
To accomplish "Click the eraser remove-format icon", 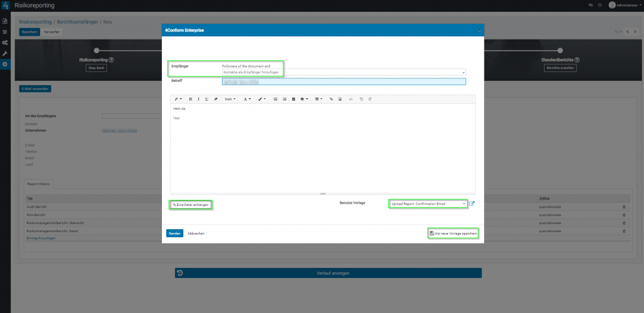I will (216, 99).
